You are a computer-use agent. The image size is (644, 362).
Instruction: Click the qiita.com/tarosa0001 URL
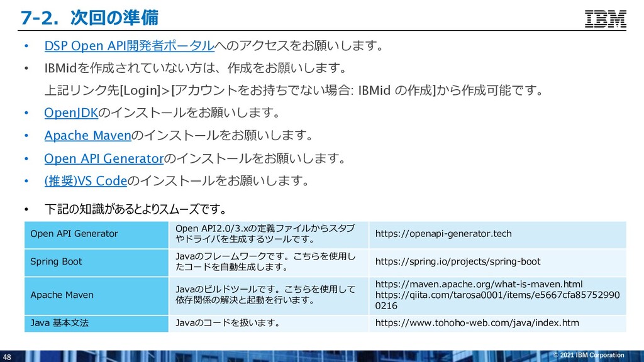coord(497,300)
